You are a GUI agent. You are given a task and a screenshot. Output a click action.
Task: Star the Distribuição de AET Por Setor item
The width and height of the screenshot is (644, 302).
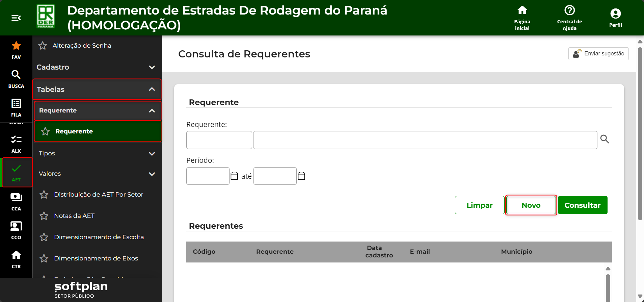(x=44, y=195)
